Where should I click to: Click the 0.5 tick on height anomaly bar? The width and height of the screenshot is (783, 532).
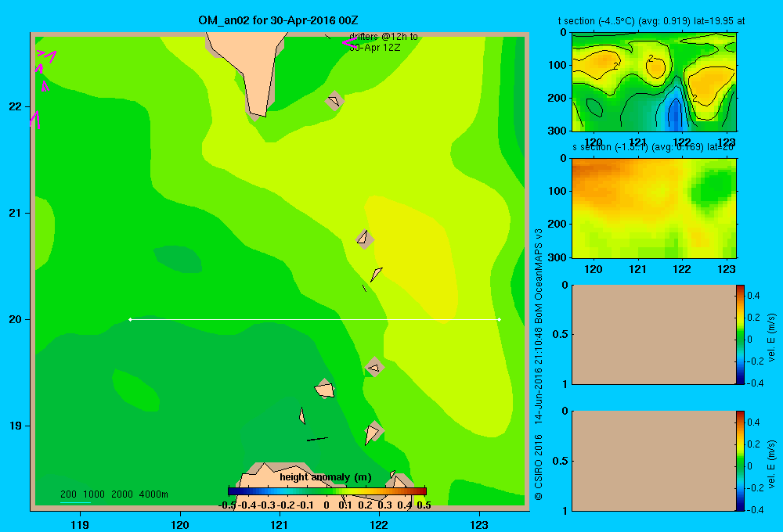click(x=424, y=505)
